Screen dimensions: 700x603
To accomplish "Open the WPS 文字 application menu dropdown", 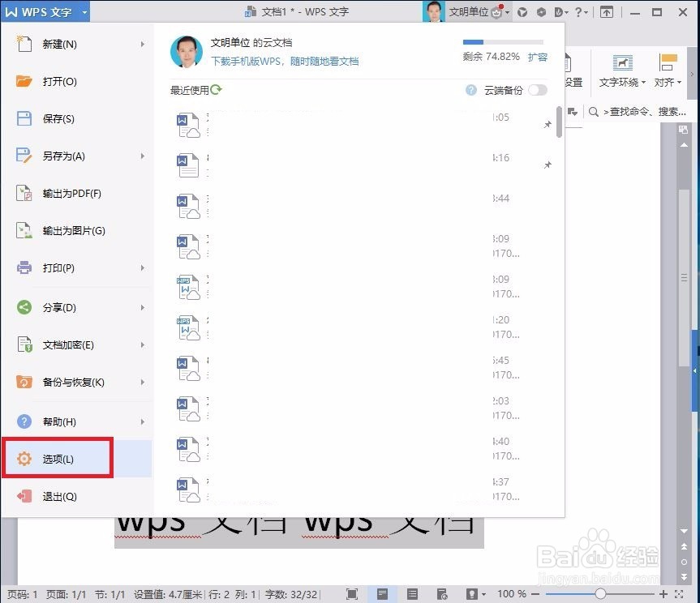I will pyautogui.click(x=84, y=12).
